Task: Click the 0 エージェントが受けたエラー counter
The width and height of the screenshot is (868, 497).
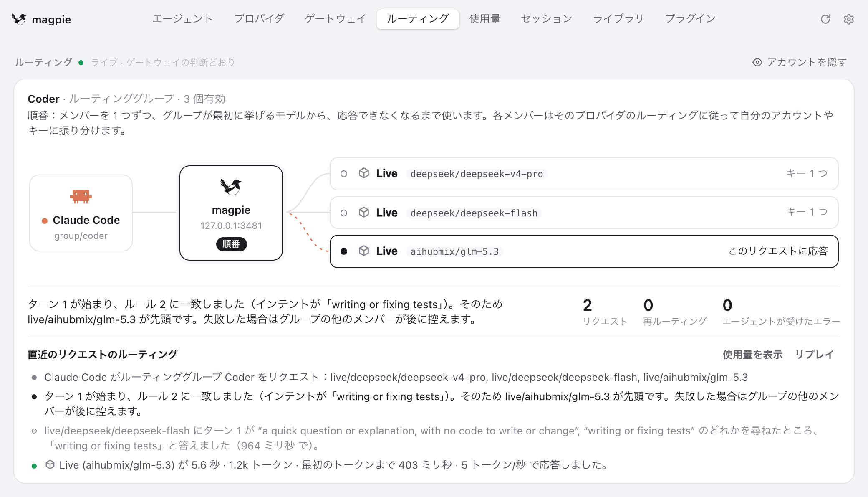Action: 781,312
